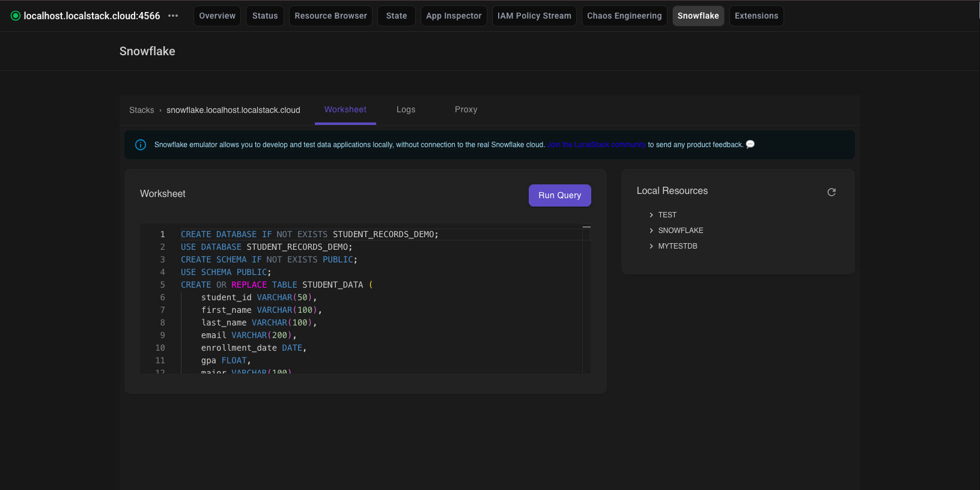The width and height of the screenshot is (980, 490).
Task: Click the info icon in the banner
Action: coord(141,145)
